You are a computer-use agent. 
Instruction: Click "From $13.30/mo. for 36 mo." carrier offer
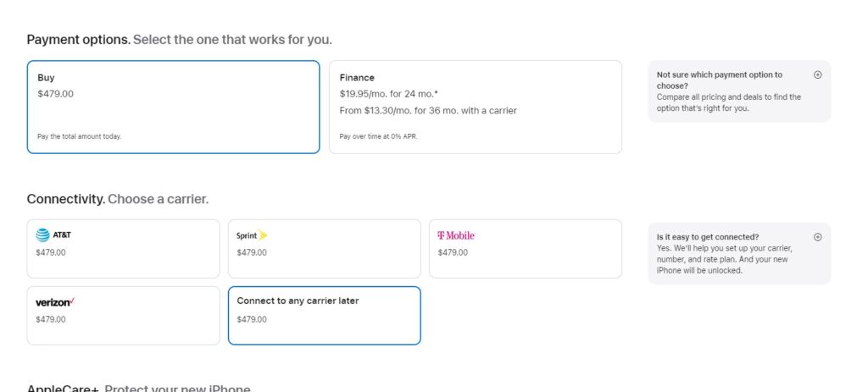tap(428, 110)
